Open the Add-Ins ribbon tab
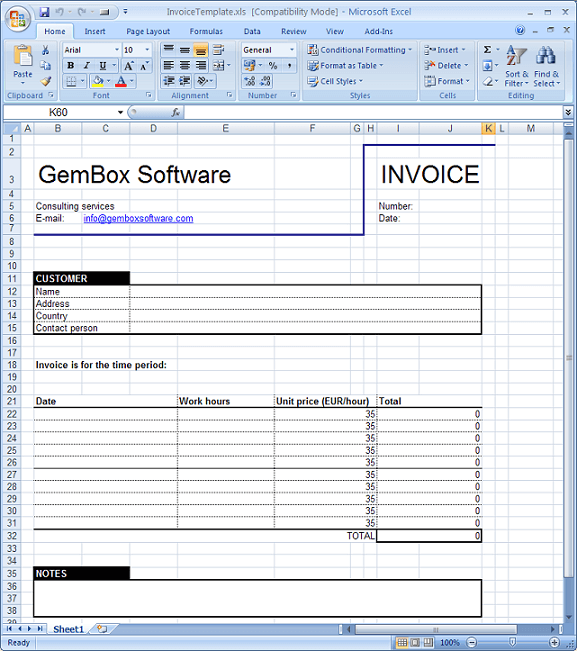577x651 pixels. (x=379, y=31)
